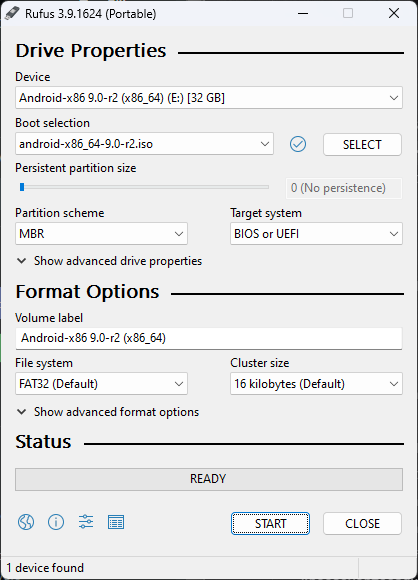418x580 pixels.
Task: Close the Rufus window with X
Action: [394, 14]
